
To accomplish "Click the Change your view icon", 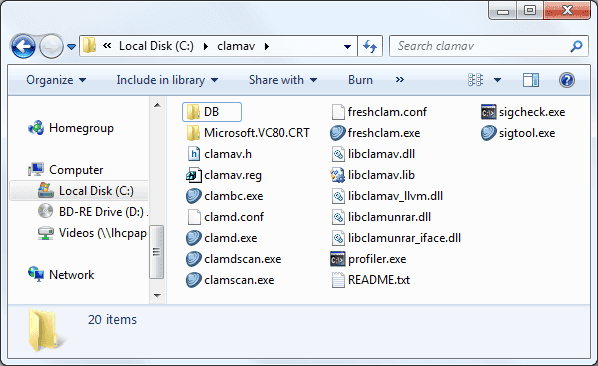I will 475,80.
